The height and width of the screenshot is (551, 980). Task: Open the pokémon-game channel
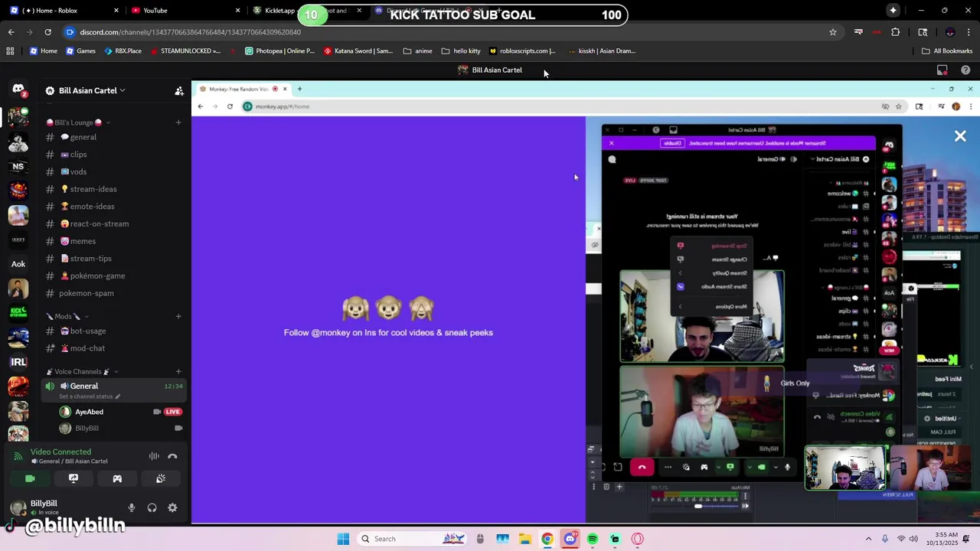tap(115, 275)
